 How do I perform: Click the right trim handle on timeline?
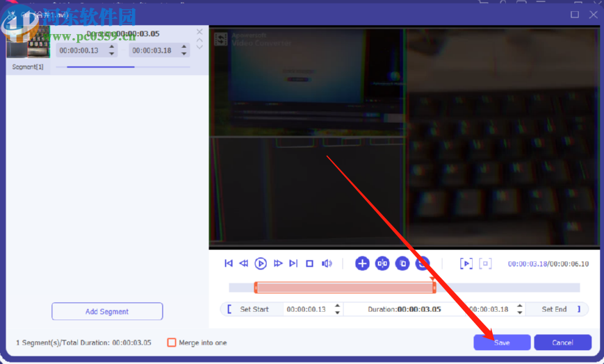click(x=434, y=288)
